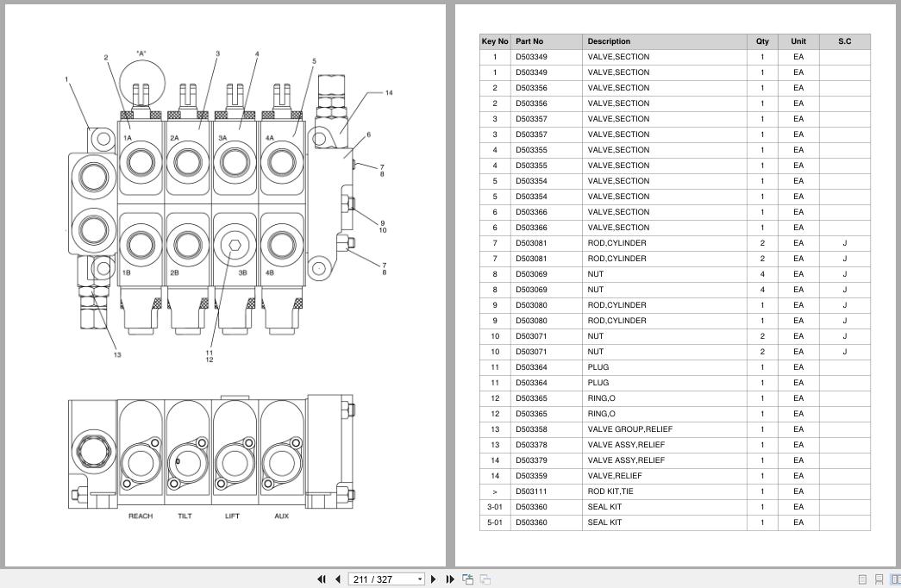Click key number 5-01 cell
This screenshot has height=588, width=901.
point(495,522)
